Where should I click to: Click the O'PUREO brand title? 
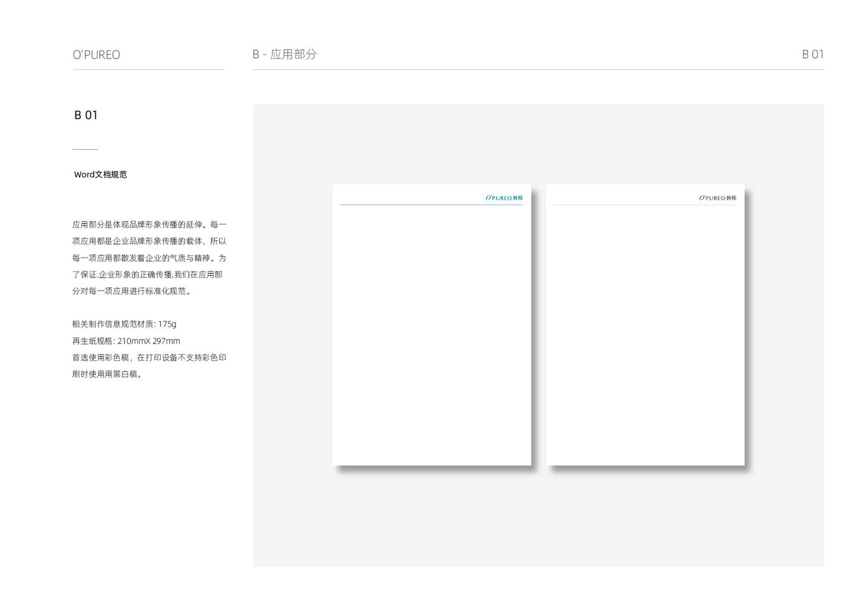[96, 55]
